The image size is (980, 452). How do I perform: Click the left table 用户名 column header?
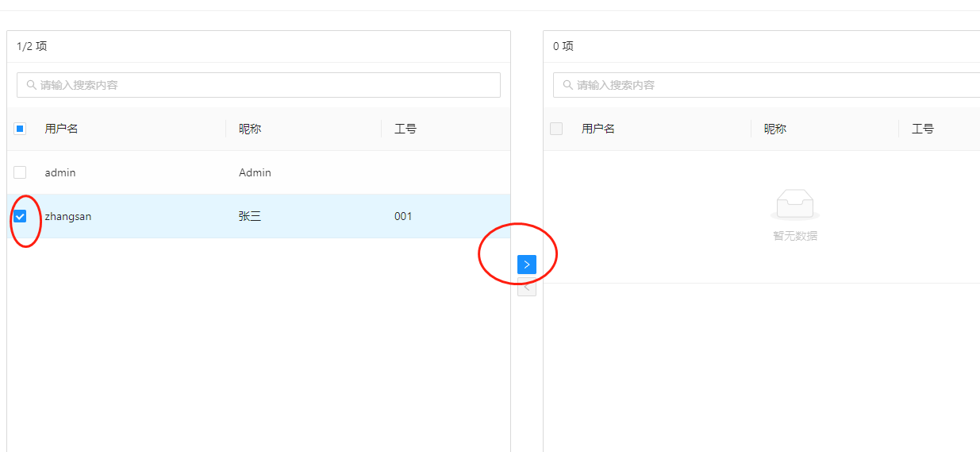pos(61,129)
